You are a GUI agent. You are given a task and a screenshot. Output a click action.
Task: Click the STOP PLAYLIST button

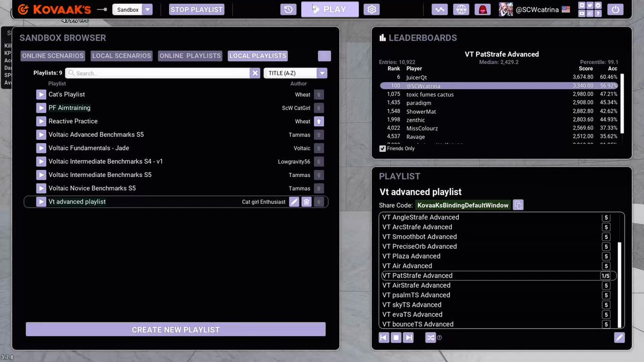click(x=196, y=10)
